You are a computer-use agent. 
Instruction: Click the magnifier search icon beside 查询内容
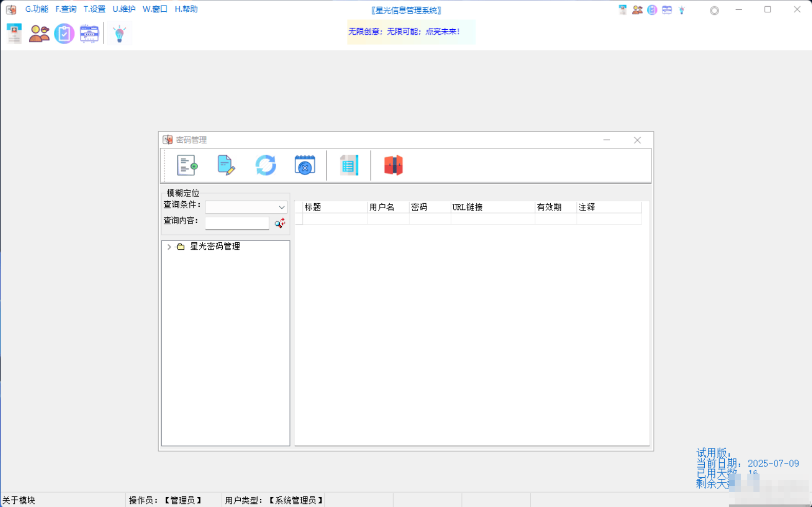click(280, 223)
